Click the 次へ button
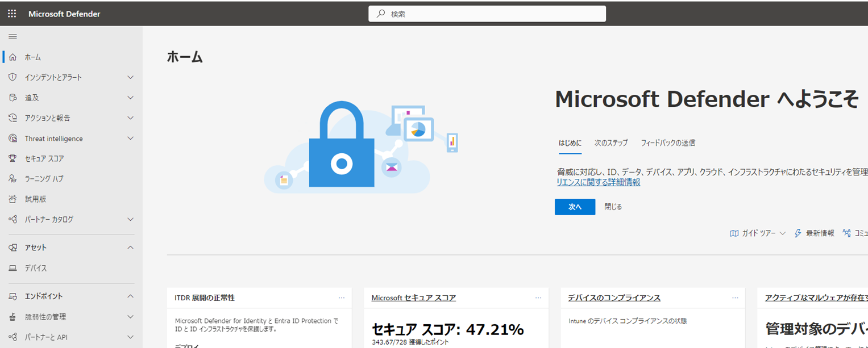 coord(575,207)
